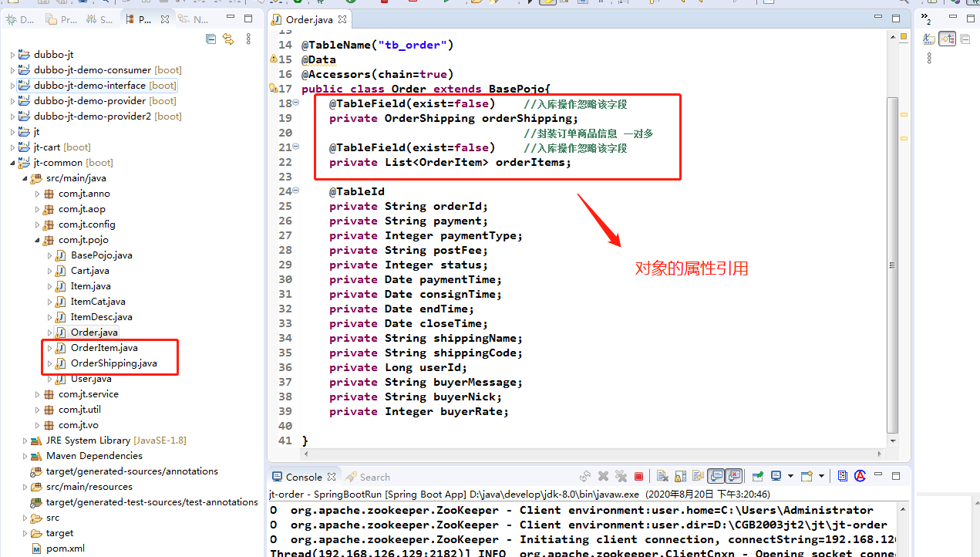The width and height of the screenshot is (980, 557).
Task: Open OrderItem.java in the tree
Action: [x=104, y=348]
